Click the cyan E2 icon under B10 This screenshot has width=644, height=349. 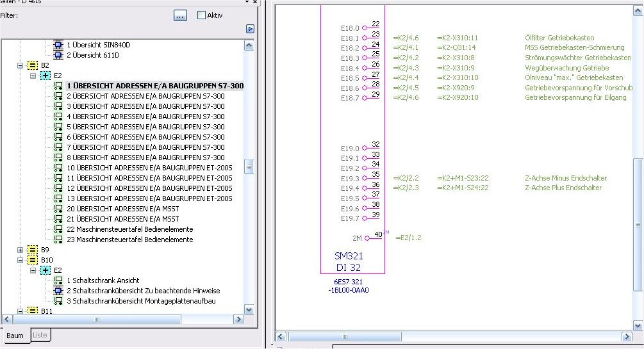pyautogui.click(x=45, y=270)
